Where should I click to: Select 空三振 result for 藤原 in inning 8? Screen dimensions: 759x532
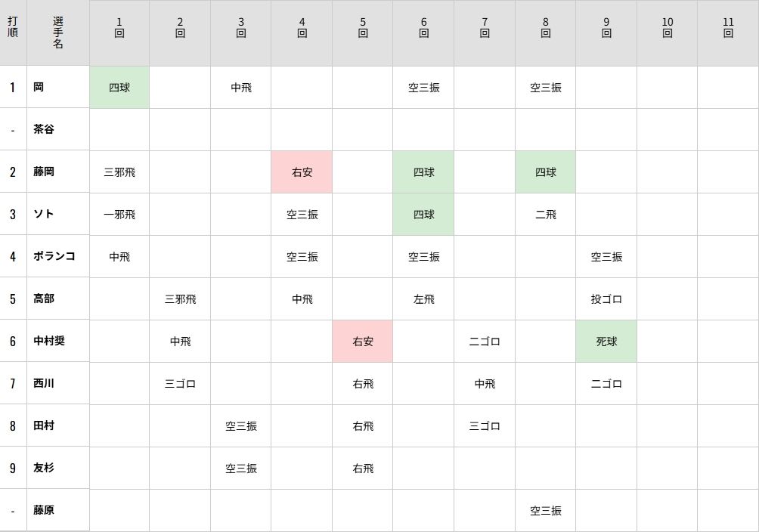tap(546, 511)
